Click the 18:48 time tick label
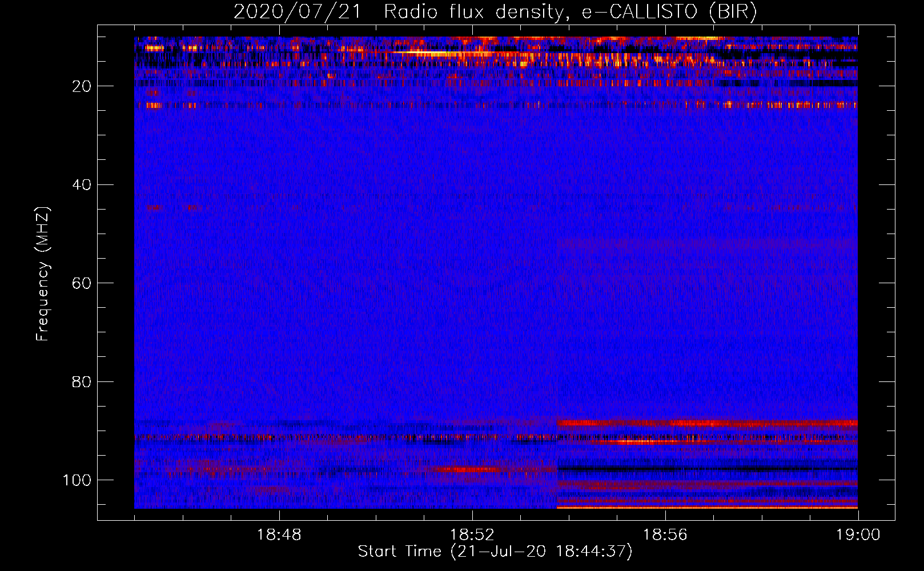Image resolution: width=924 pixels, height=571 pixels. point(279,535)
